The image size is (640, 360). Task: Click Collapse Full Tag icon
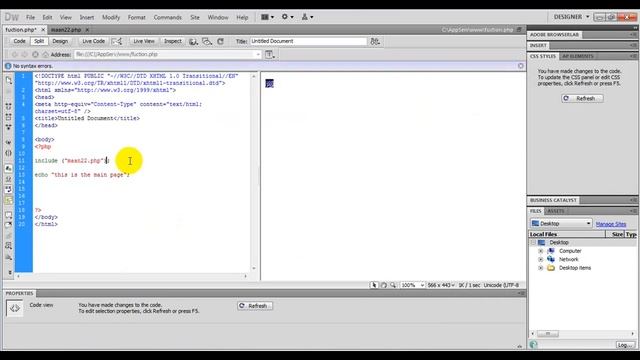9,106
